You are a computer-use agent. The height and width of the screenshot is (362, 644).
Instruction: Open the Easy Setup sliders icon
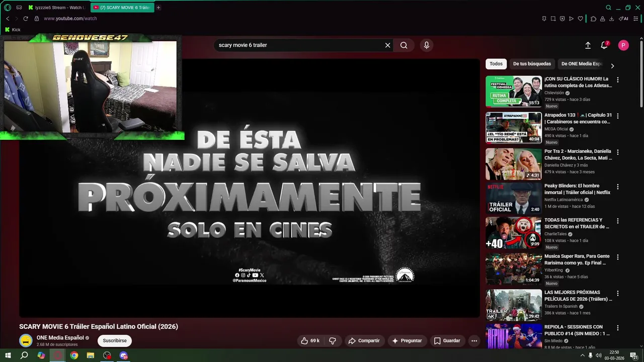click(636, 19)
